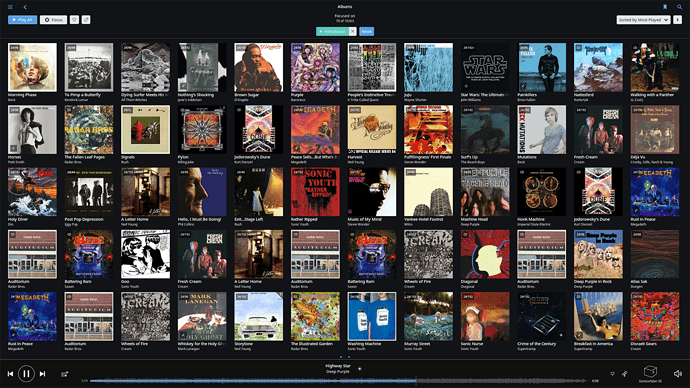Viewport: 690px width, 388px height.
Task: Open the Sorted by Most Played dropdown
Action: (x=643, y=20)
